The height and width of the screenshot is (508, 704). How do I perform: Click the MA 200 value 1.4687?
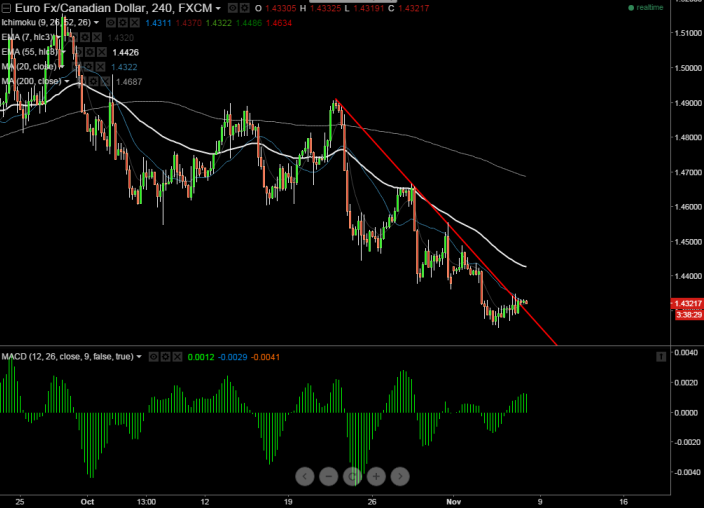pyautogui.click(x=129, y=82)
